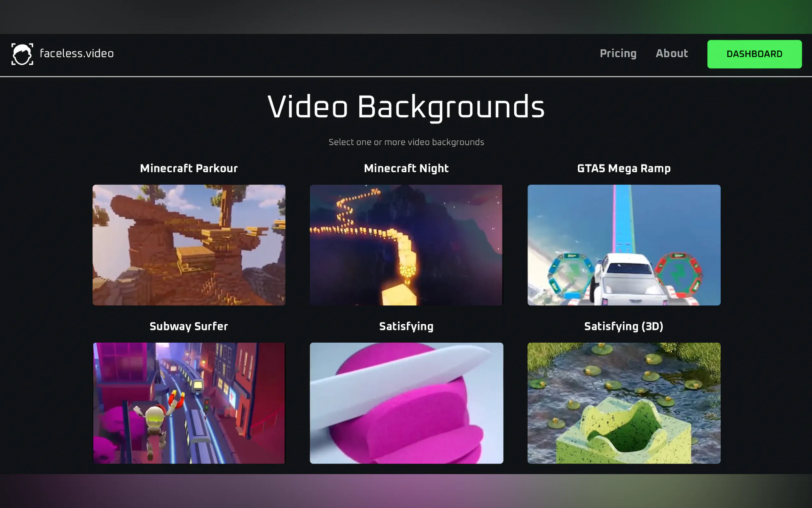Screen dimensions: 812x508
Task: Click the Satisfying title label
Action: 406,326
